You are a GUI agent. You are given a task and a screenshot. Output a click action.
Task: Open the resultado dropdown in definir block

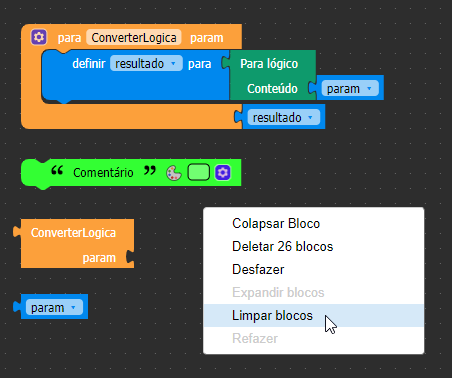(146, 63)
